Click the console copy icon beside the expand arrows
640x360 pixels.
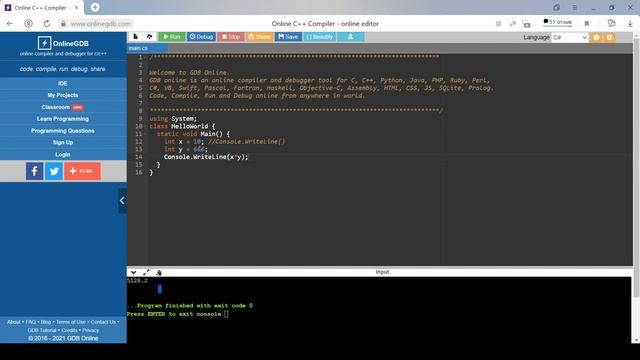159,272
